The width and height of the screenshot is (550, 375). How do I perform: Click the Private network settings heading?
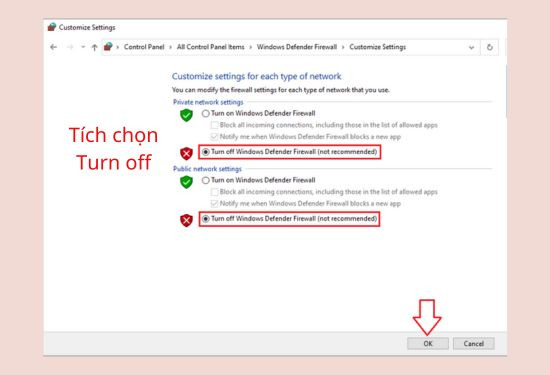click(208, 102)
